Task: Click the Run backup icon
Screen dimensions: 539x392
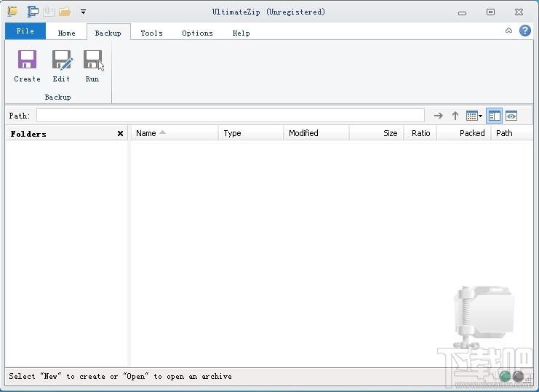Action: pos(93,65)
